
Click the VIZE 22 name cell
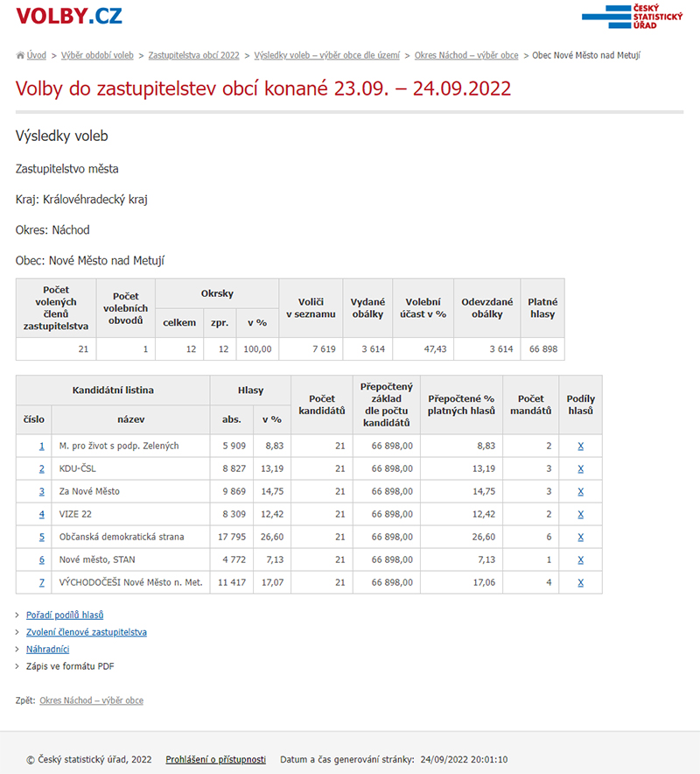130,514
